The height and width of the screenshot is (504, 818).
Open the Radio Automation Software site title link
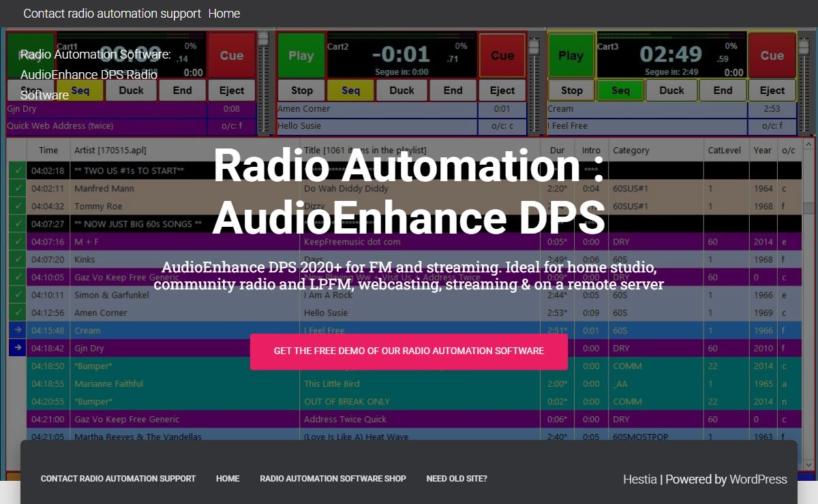95,74
